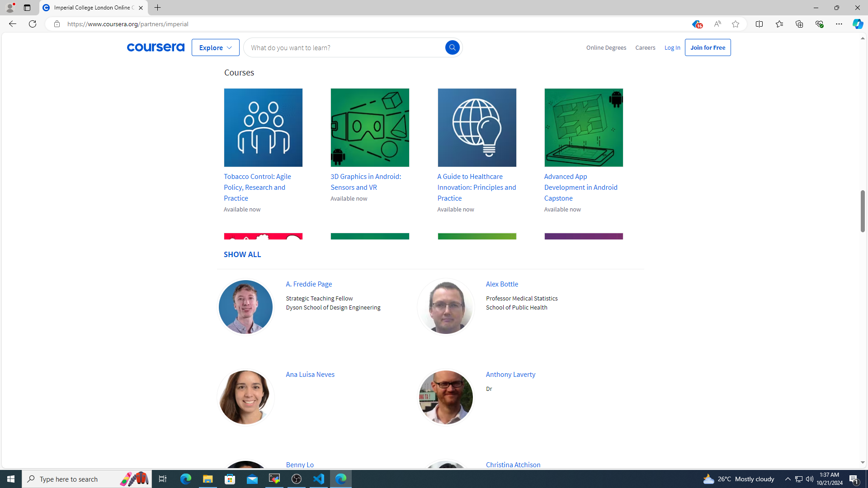This screenshot has width=868, height=488.
Task: Open a new tab
Action: point(158,8)
